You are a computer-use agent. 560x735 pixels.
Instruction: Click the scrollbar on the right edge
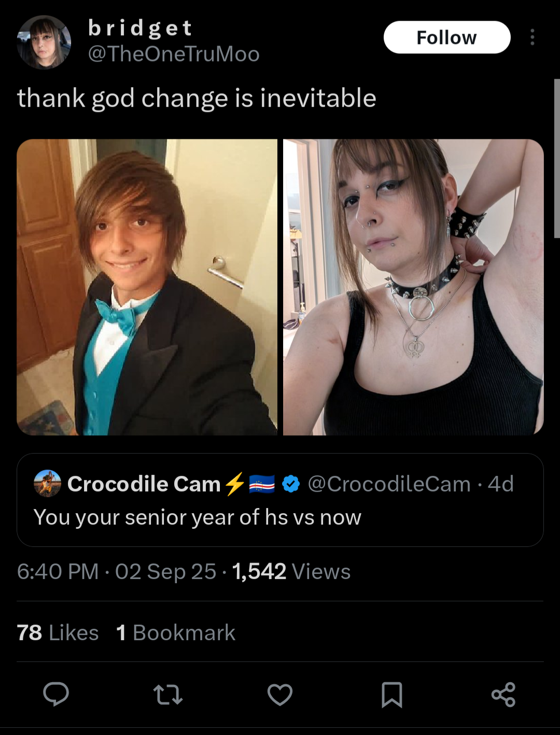click(x=557, y=158)
